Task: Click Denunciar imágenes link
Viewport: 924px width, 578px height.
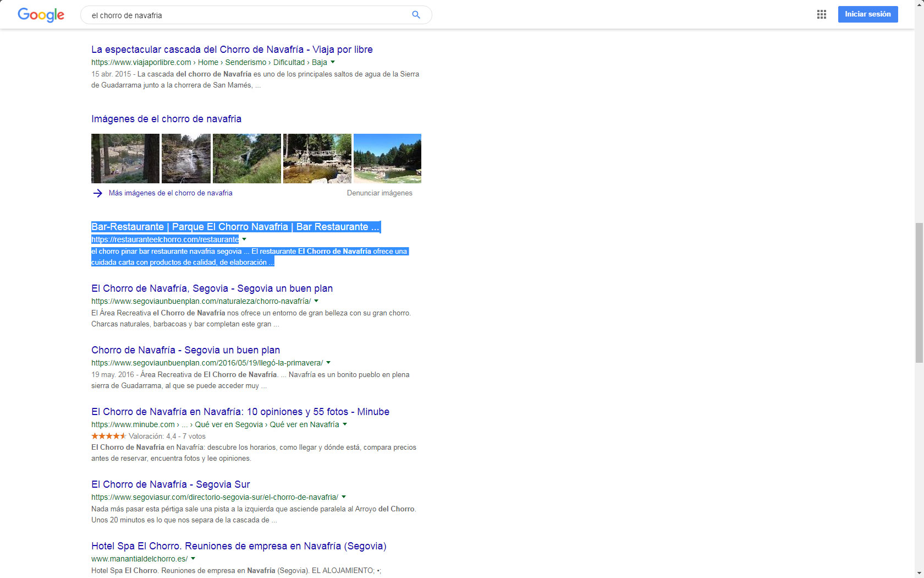Action: pos(380,193)
